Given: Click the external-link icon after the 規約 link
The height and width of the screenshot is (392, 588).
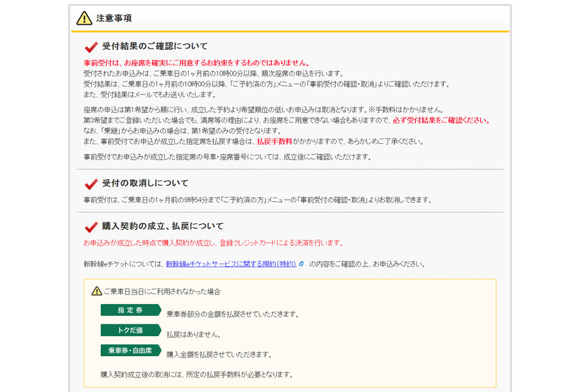Looking at the screenshot, I should click(301, 264).
